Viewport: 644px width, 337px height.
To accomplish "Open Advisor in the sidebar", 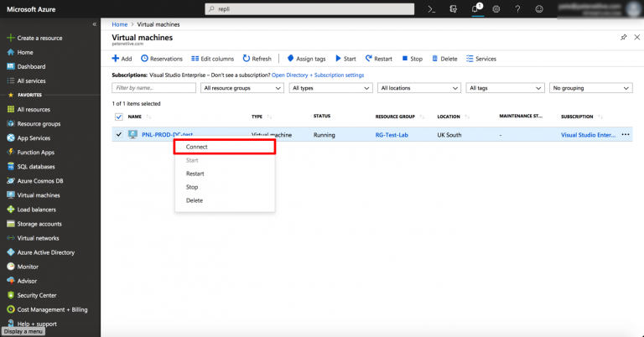I will tap(22, 281).
